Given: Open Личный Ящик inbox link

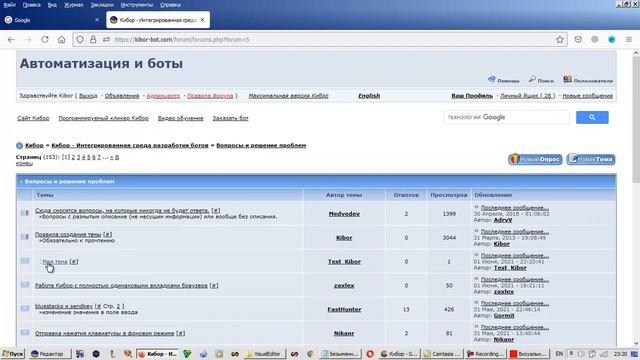Looking at the screenshot, I should 527,96.
